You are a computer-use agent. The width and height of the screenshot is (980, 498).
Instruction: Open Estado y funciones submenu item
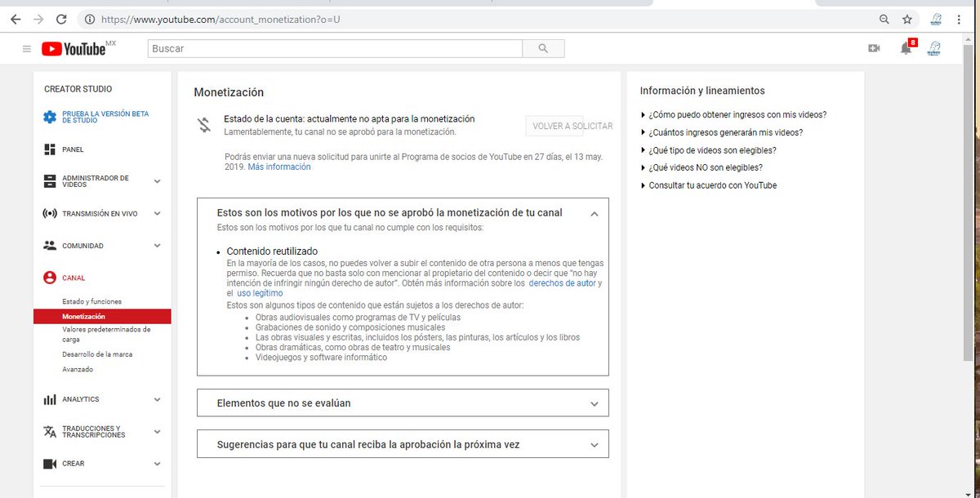pyautogui.click(x=91, y=301)
